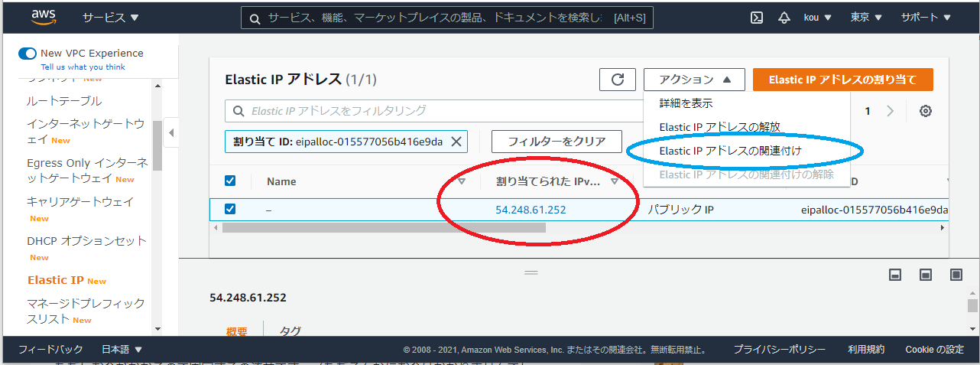Viewport: 980px width, 365px height.
Task: Open マネージドプレフィックスリスト in sidebar
Action: click(86, 311)
